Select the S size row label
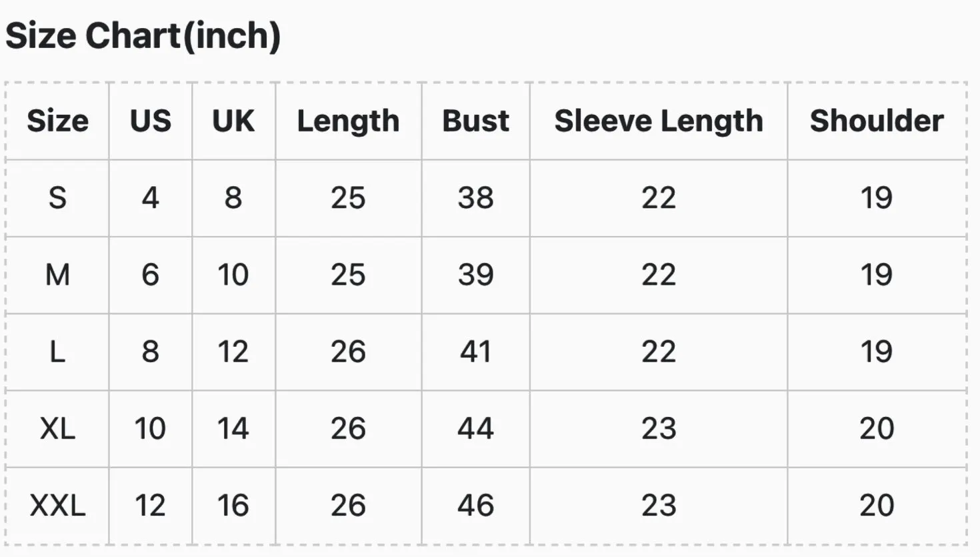The image size is (980, 557). pyautogui.click(x=57, y=197)
